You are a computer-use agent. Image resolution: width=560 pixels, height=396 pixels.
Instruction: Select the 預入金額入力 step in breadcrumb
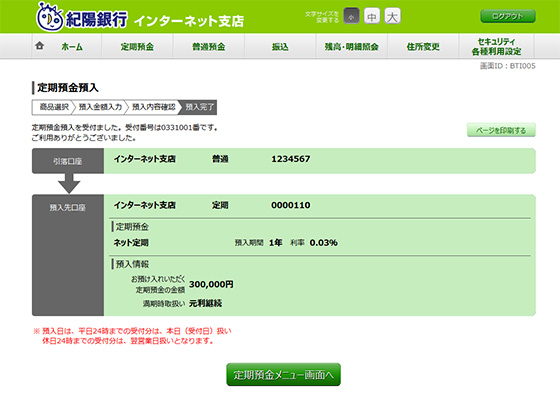pyautogui.click(x=100, y=107)
